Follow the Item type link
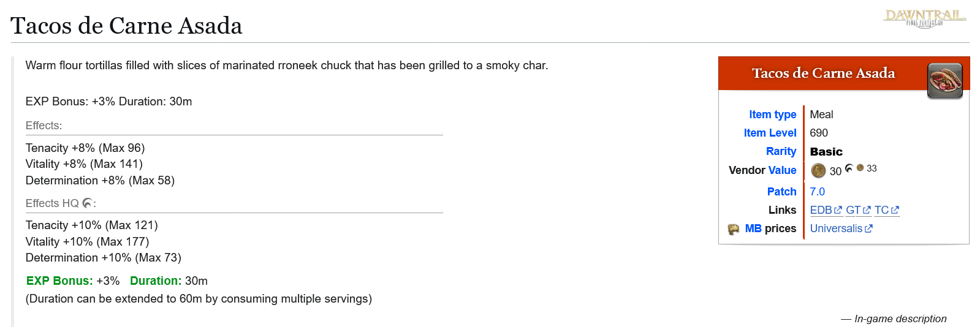 click(772, 115)
